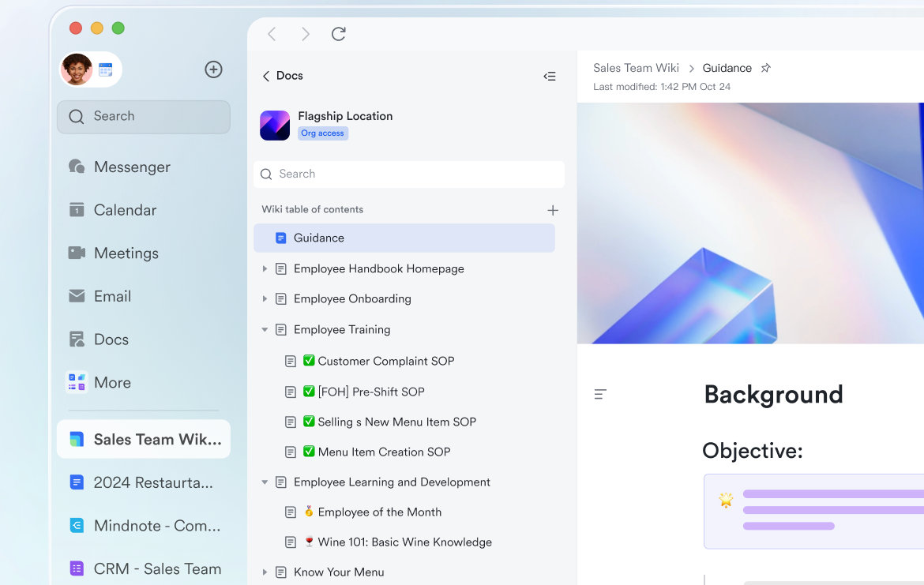Select the Guidance page
Viewport: 924px width, 585px height.
404,238
